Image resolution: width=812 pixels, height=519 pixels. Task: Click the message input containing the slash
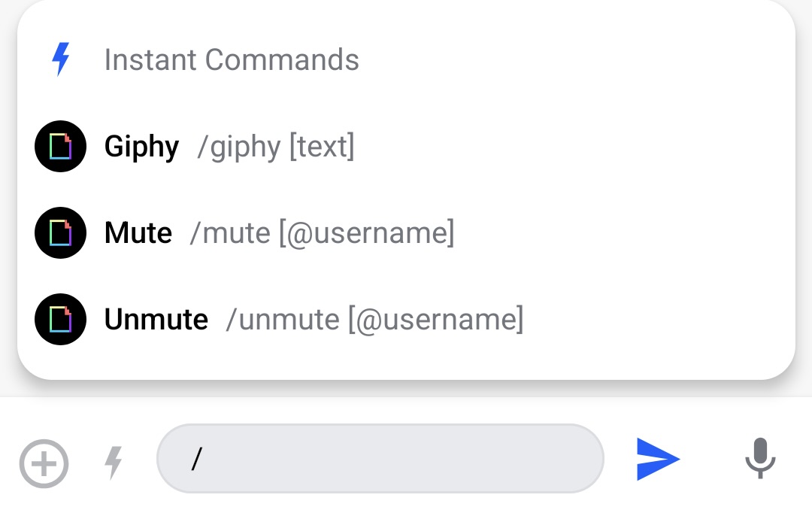pyautogui.click(x=380, y=459)
